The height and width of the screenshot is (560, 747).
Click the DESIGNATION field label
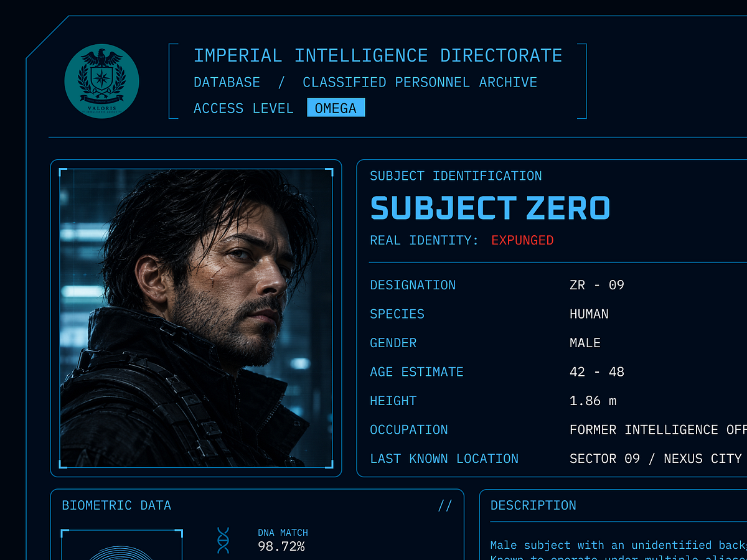coord(413,285)
